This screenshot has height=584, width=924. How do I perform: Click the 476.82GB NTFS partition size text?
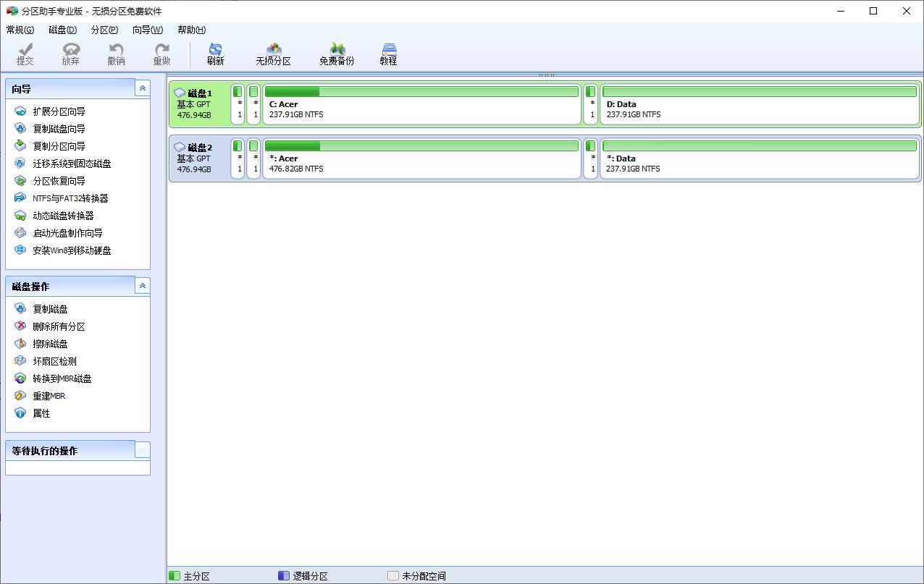(296, 169)
